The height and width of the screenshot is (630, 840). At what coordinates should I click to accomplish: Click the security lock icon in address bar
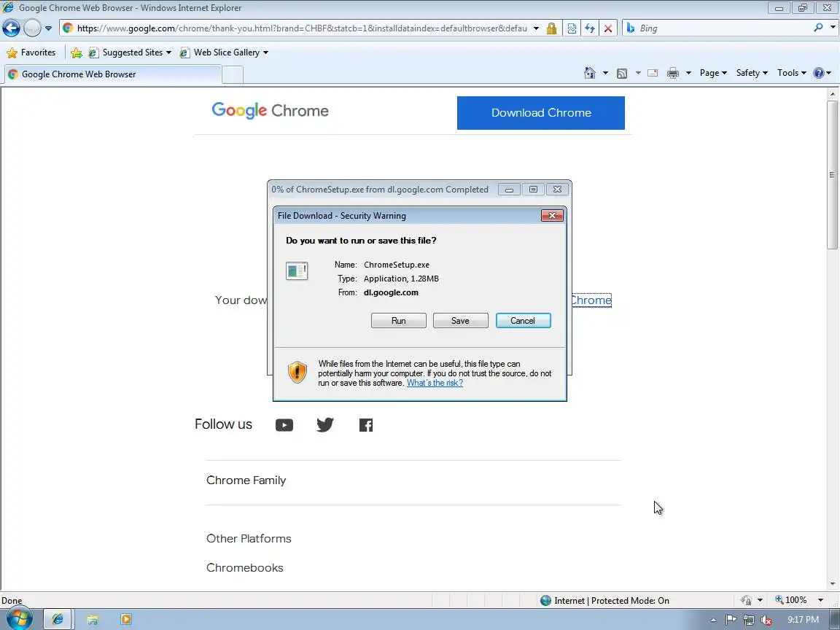(551, 28)
